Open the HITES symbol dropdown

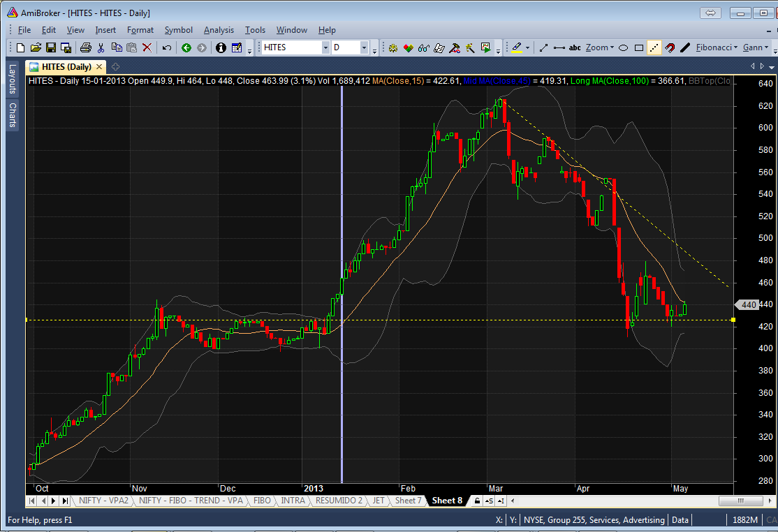(x=325, y=48)
